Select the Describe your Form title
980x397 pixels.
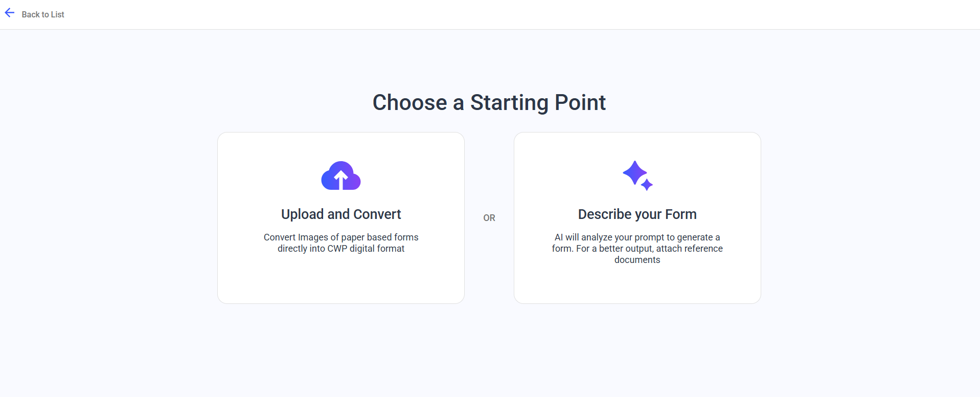click(637, 214)
